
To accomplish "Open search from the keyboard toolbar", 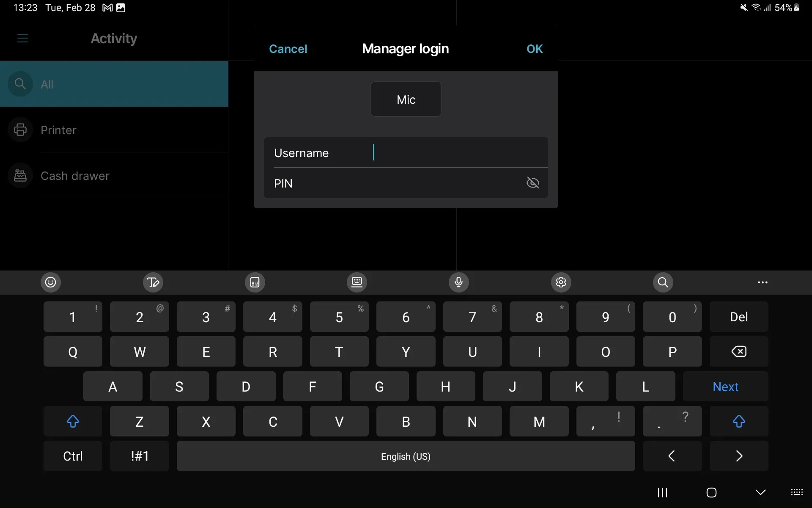I will point(663,282).
